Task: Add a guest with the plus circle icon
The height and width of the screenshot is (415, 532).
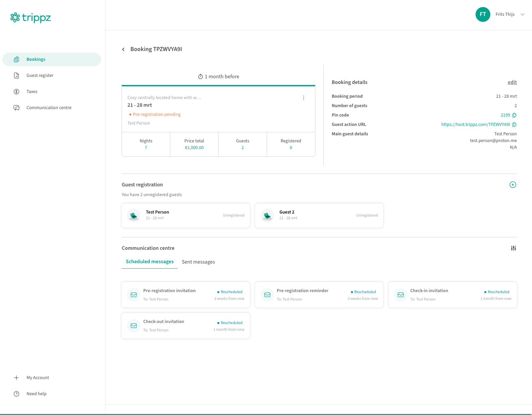Action: tap(513, 185)
